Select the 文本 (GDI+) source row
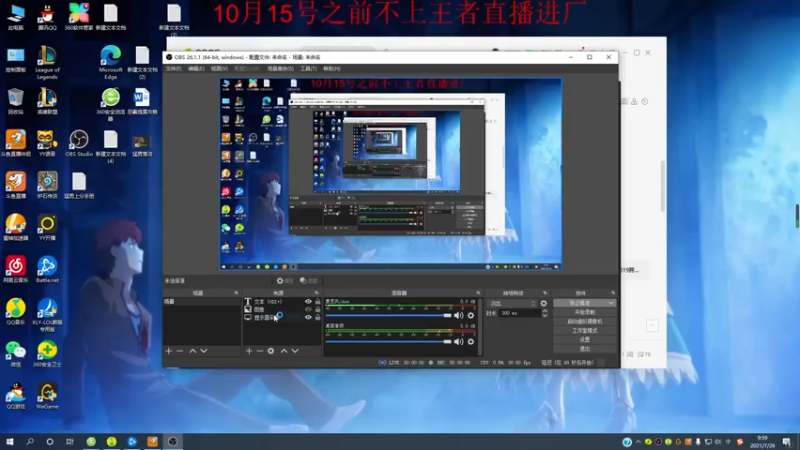 pos(283,302)
